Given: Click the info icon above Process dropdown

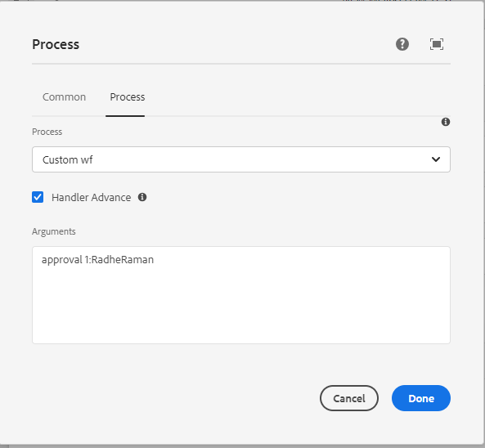Looking at the screenshot, I should [446, 122].
